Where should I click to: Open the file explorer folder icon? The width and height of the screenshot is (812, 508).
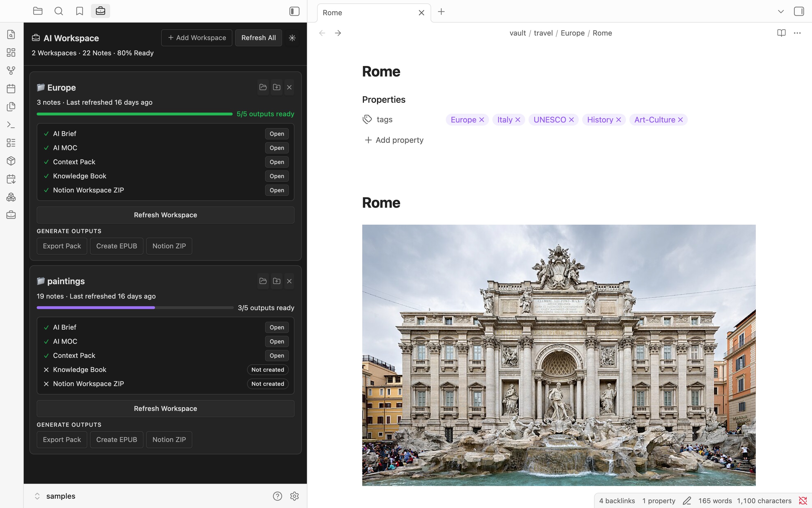[38, 11]
